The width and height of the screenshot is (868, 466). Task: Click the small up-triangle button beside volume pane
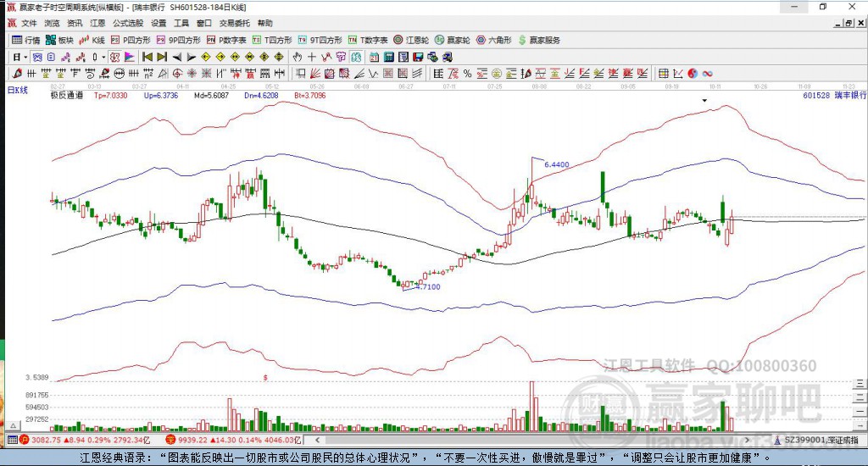tap(14, 425)
